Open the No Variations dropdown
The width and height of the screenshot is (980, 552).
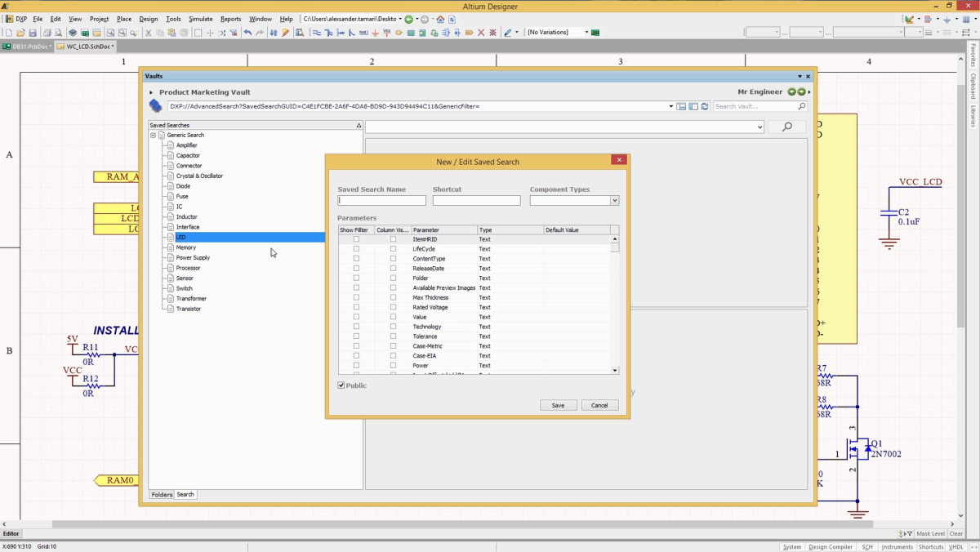point(586,33)
